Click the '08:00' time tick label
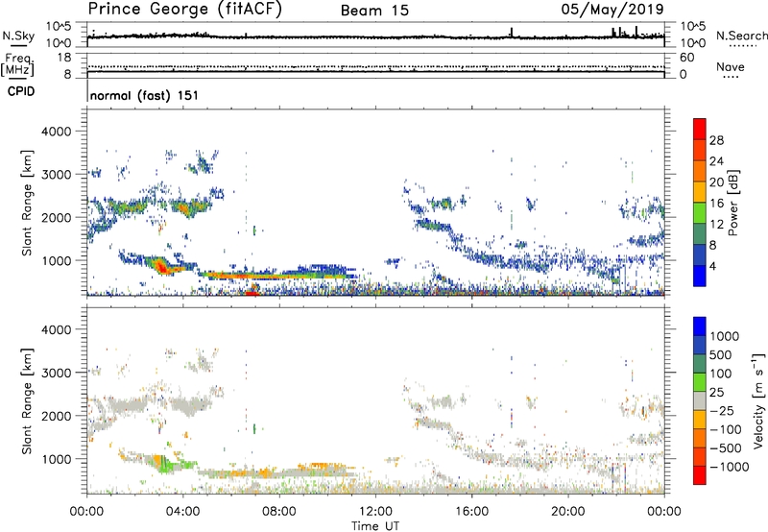 pyautogui.click(x=279, y=512)
